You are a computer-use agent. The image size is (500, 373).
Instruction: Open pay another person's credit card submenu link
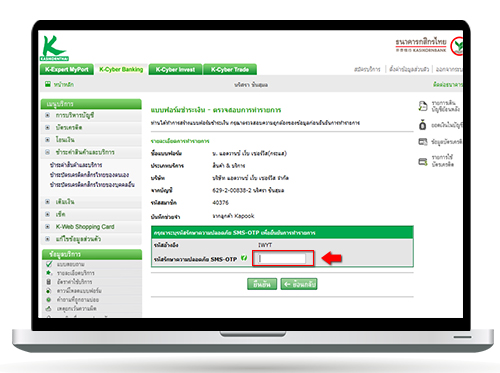click(x=92, y=184)
